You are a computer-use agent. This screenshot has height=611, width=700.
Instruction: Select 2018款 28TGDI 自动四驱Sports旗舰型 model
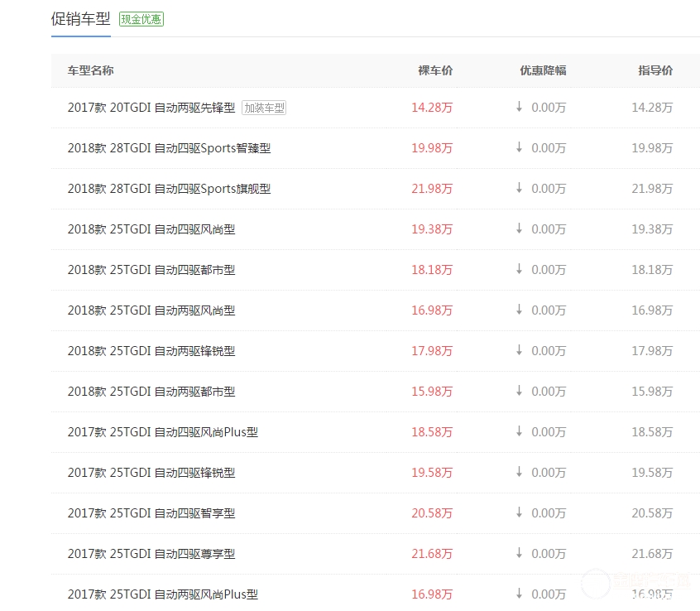(169, 189)
